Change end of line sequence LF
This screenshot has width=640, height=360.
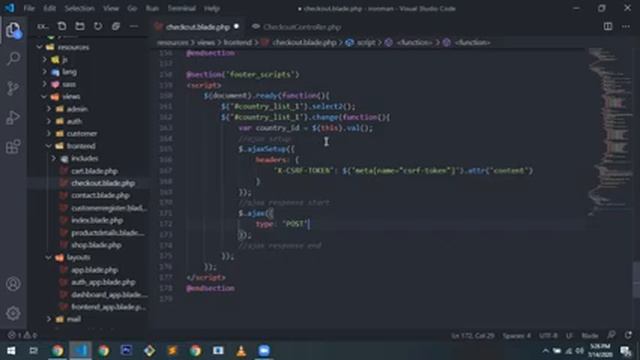pos(569,336)
